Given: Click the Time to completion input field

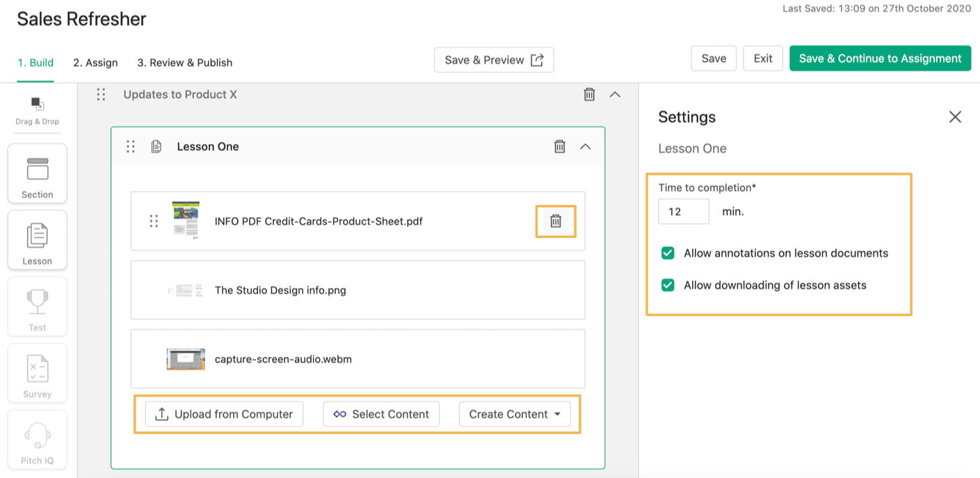Looking at the screenshot, I should click(x=684, y=212).
